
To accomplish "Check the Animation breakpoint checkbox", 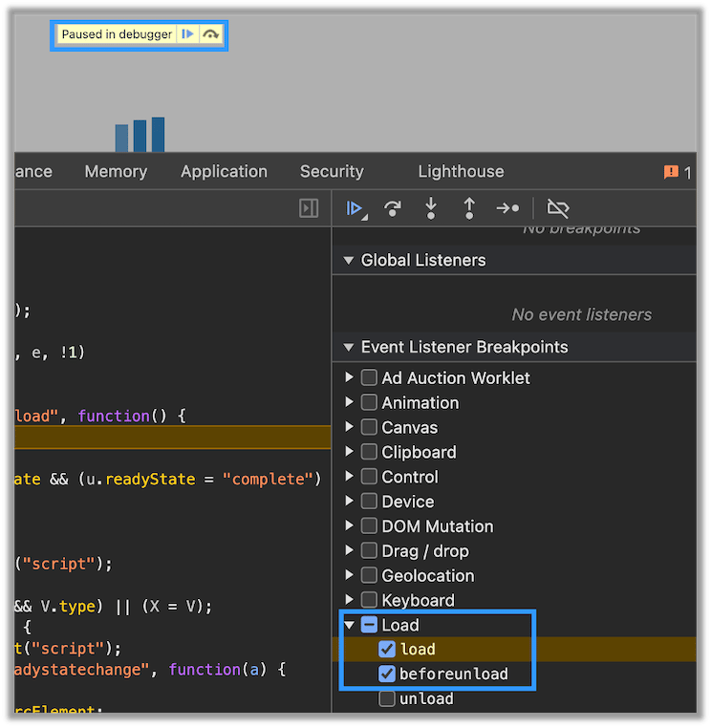I will click(369, 402).
